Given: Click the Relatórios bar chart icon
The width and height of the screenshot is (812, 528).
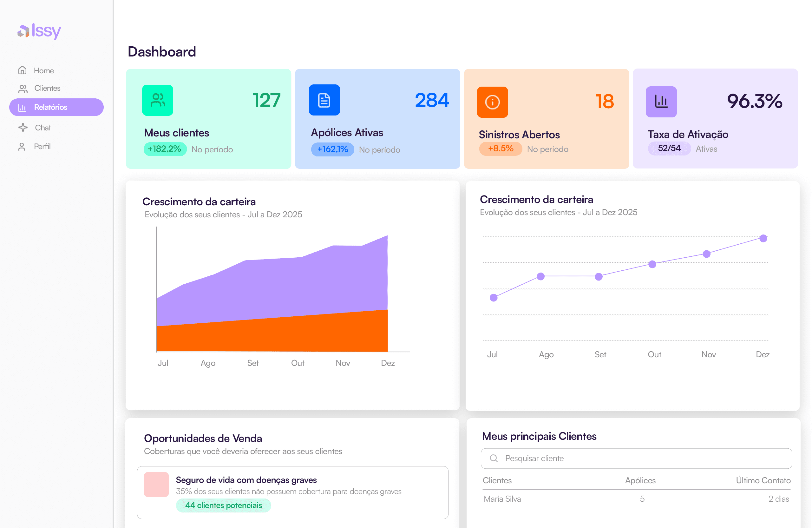Looking at the screenshot, I should pyautogui.click(x=22, y=107).
